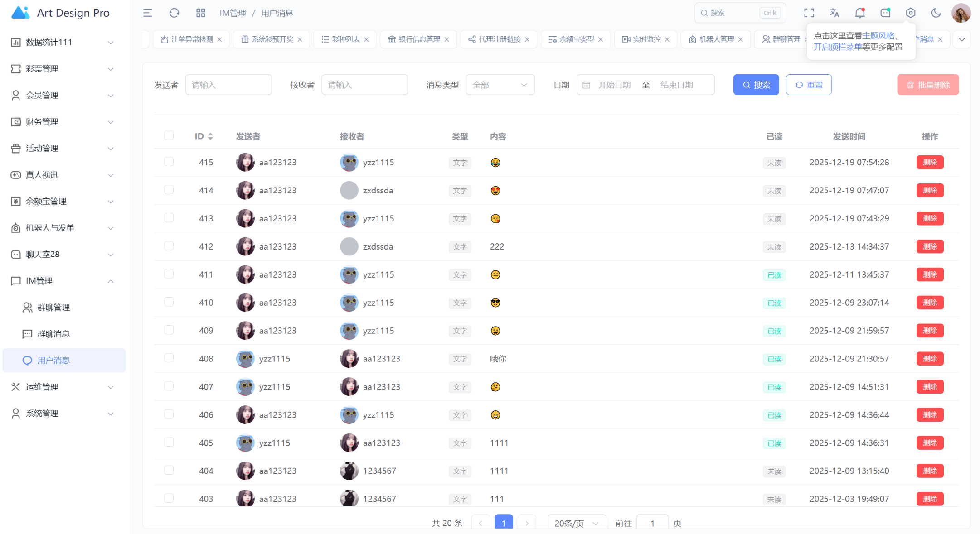Toggle the select-all checkbox in table header
Image resolution: width=980 pixels, height=534 pixels.
point(169,135)
